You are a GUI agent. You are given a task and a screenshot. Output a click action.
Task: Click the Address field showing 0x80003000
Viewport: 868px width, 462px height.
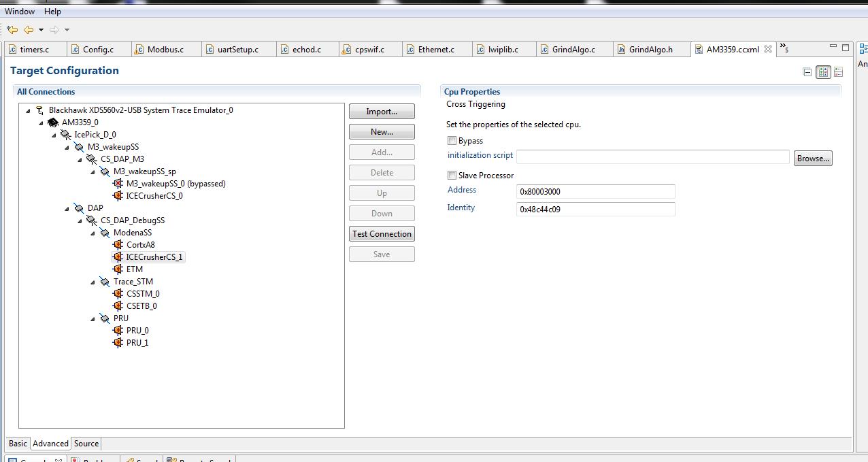[596, 192]
